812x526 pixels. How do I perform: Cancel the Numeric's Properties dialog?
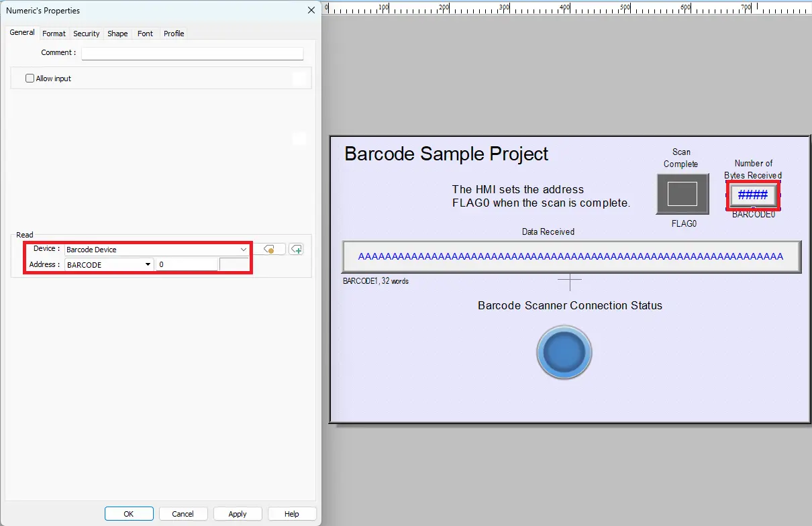click(183, 513)
